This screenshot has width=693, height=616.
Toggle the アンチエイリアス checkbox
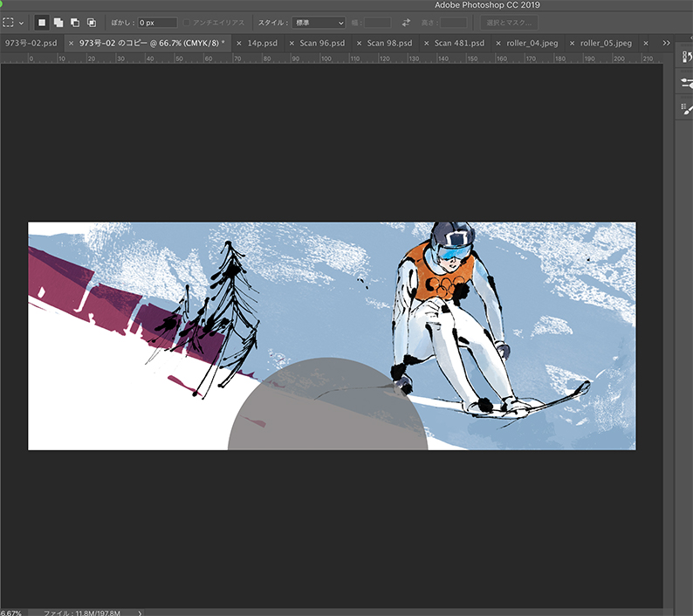pos(188,22)
